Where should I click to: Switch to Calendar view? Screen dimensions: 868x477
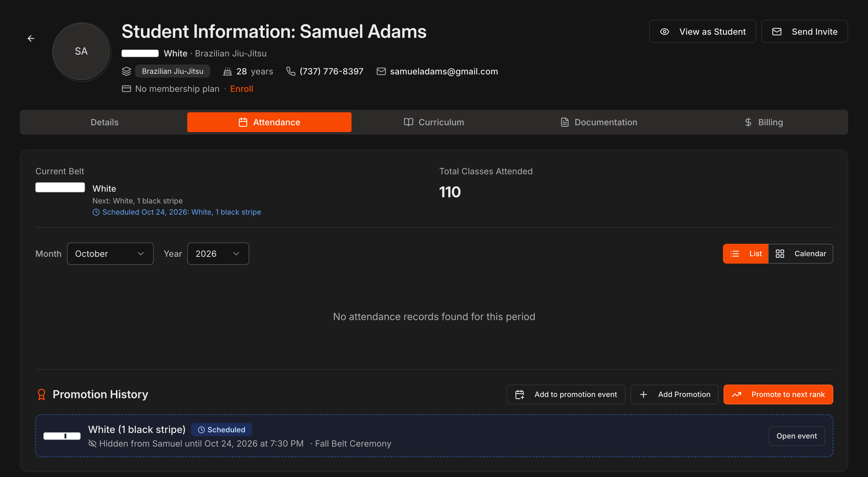tap(801, 253)
